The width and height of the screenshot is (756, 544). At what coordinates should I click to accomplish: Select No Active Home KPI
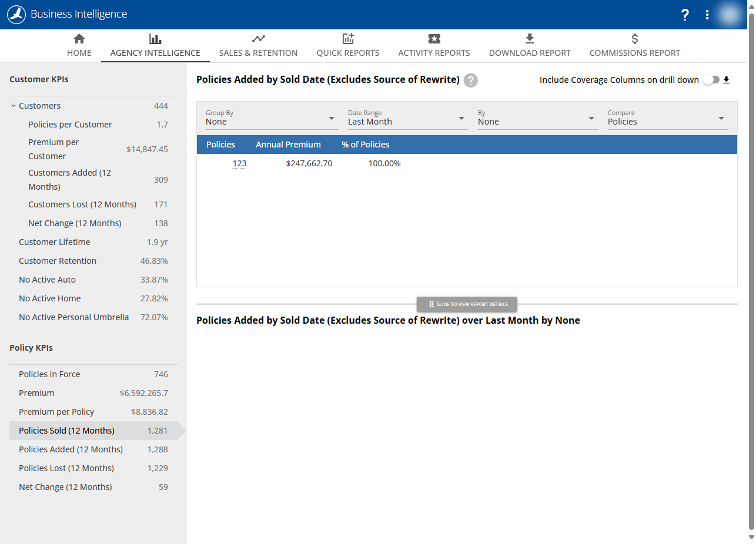tap(93, 298)
